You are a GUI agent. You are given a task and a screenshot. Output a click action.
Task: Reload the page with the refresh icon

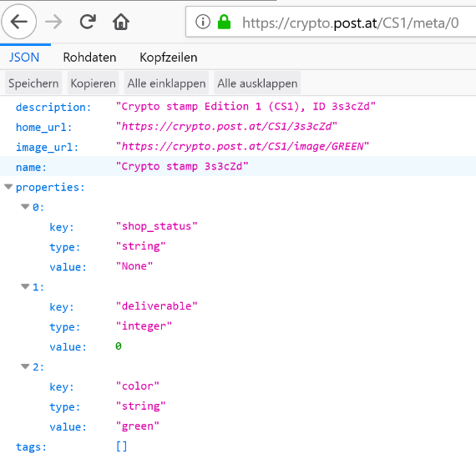[88, 22]
